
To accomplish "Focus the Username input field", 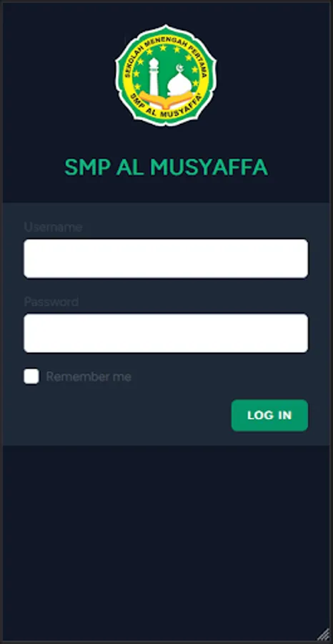I will pos(166,258).
